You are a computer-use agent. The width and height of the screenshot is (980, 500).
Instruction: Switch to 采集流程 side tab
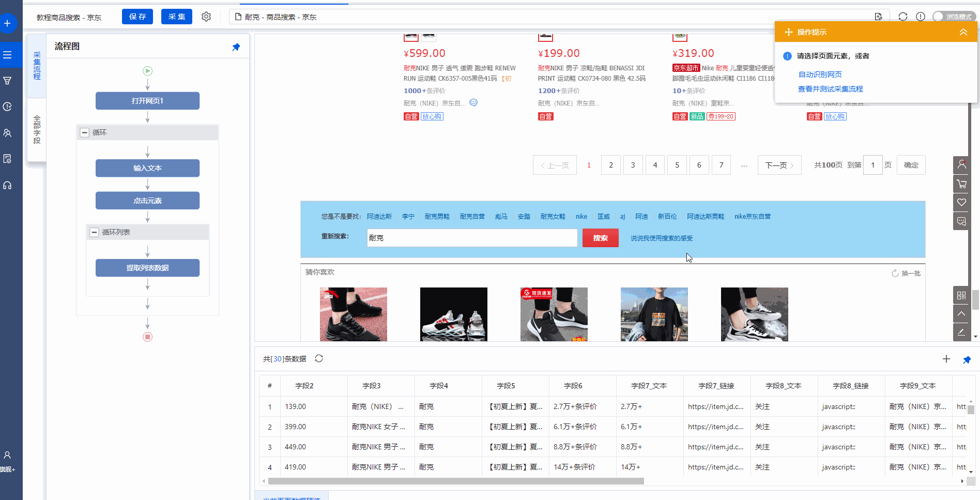click(x=37, y=66)
